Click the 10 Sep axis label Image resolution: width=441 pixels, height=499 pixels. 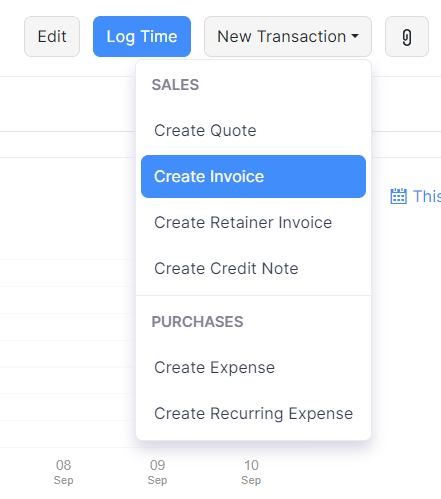251,472
